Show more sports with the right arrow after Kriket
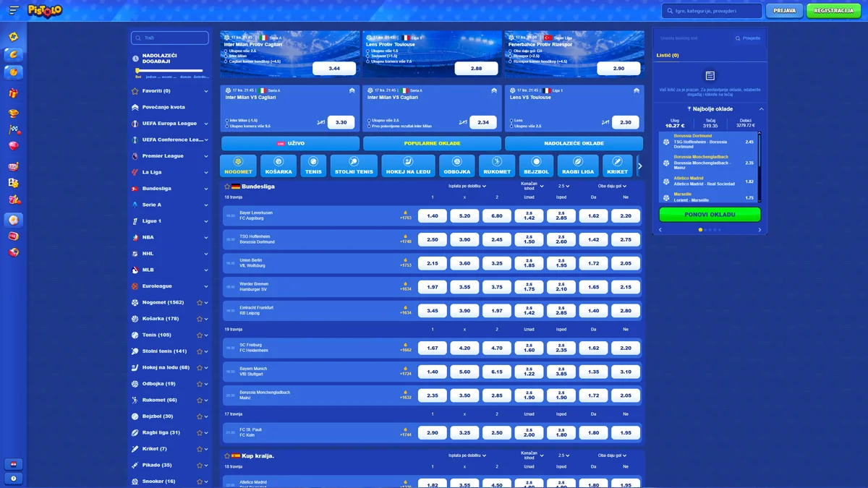Image resolution: width=868 pixels, height=488 pixels. coord(639,166)
